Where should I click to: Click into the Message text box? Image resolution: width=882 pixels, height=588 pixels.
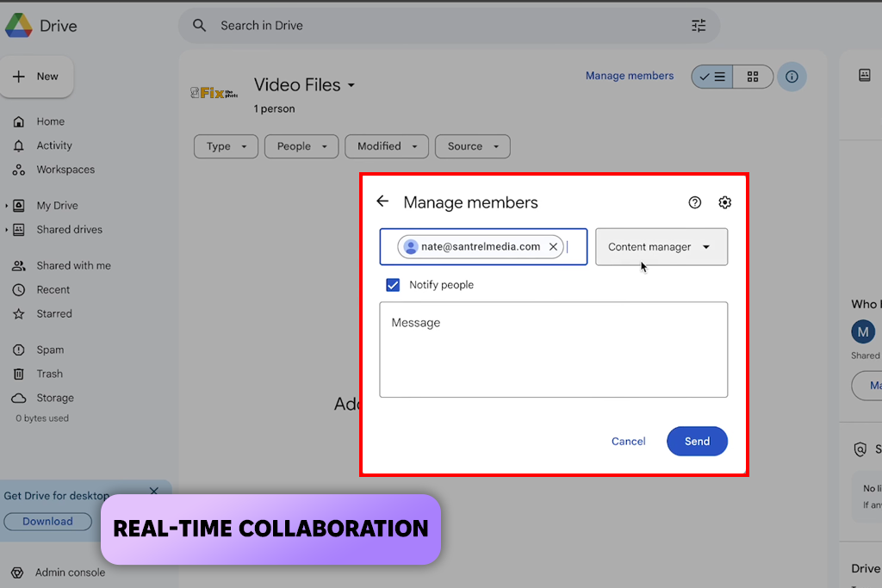[554, 350]
